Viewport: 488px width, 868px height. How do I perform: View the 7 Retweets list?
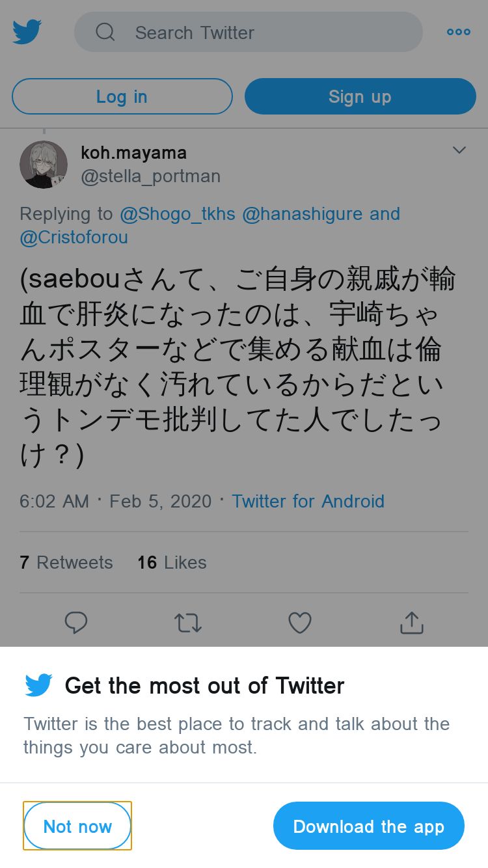click(x=66, y=562)
